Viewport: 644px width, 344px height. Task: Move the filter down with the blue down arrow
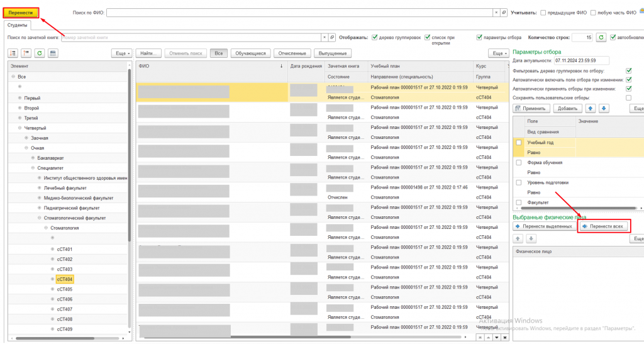click(604, 109)
